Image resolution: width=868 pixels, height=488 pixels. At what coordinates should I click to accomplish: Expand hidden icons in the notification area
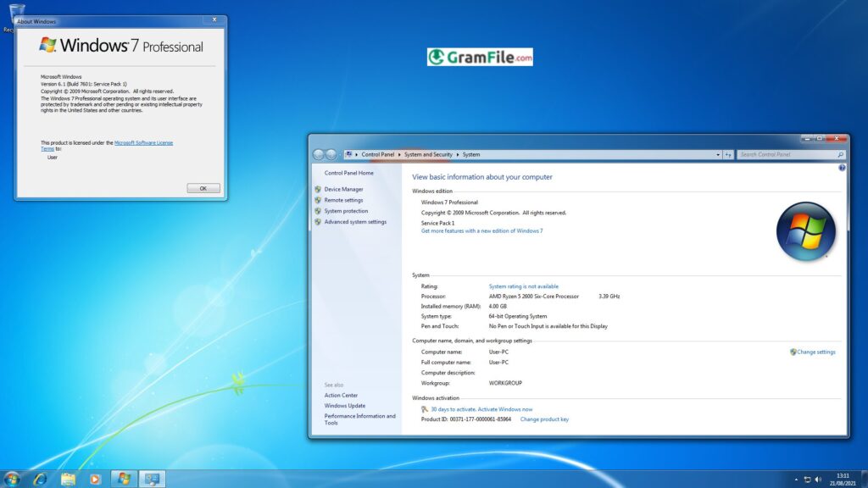click(x=796, y=479)
